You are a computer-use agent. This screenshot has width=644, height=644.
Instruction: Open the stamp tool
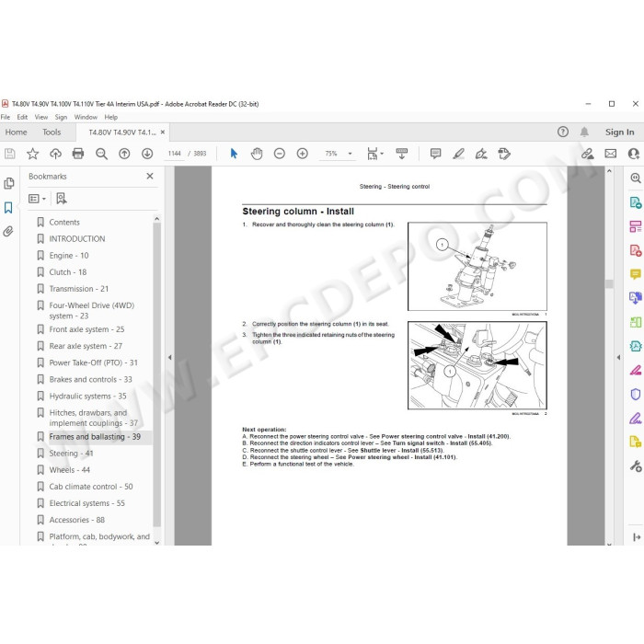coord(504,154)
